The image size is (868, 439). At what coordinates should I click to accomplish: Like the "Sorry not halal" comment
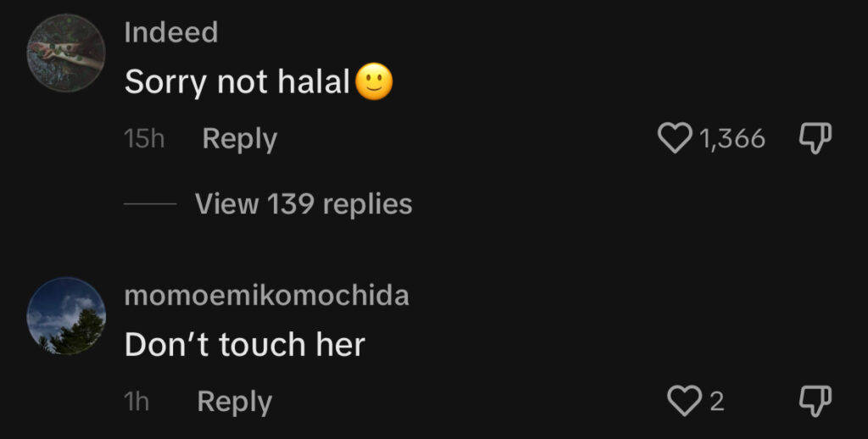674,138
